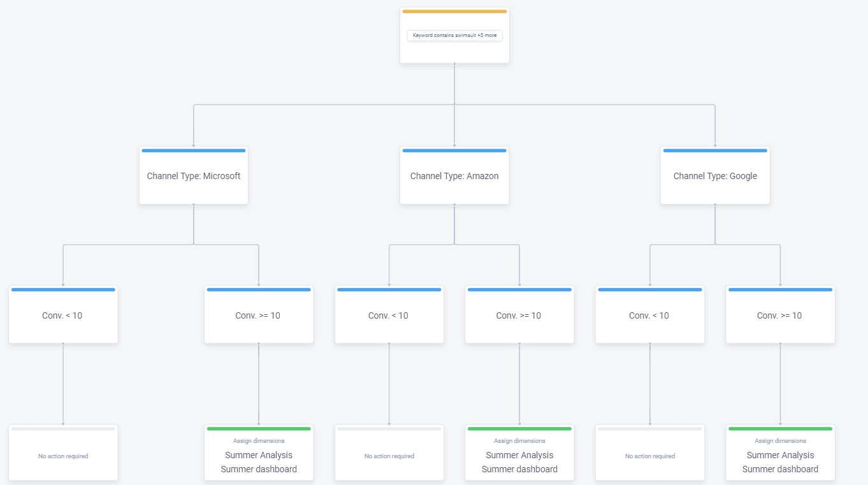Click 'Summer Analysis' in the Microsoft branch action
The width and height of the screenshot is (868, 485).
pyautogui.click(x=259, y=455)
